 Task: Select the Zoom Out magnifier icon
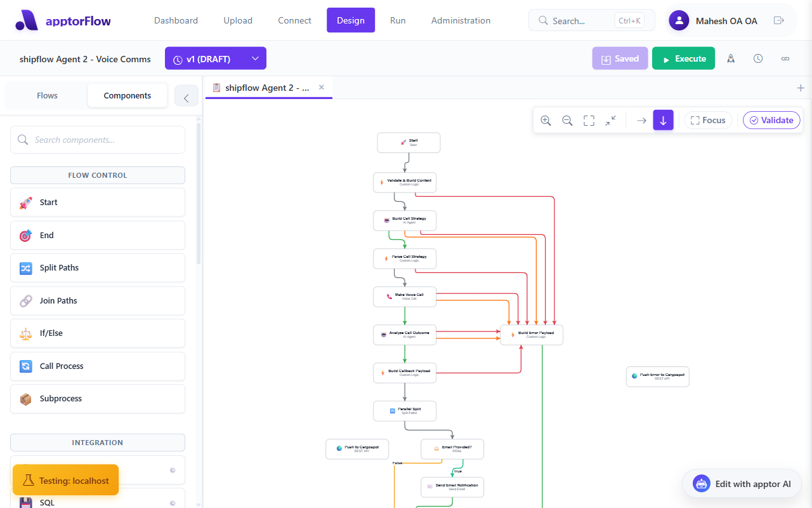click(x=567, y=120)
